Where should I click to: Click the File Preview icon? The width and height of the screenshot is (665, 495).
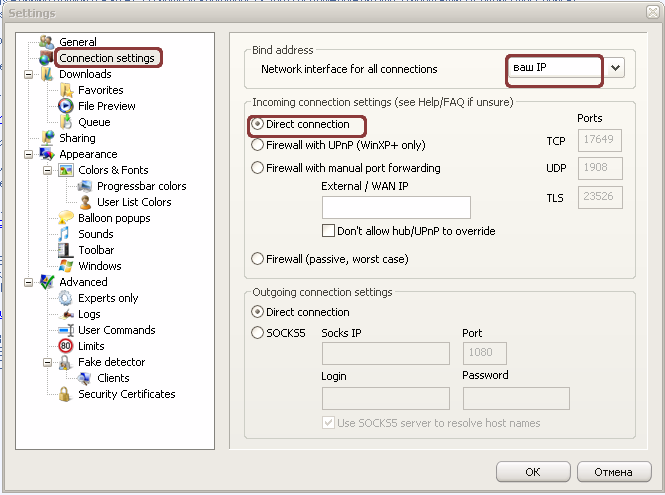coord(66,106)
